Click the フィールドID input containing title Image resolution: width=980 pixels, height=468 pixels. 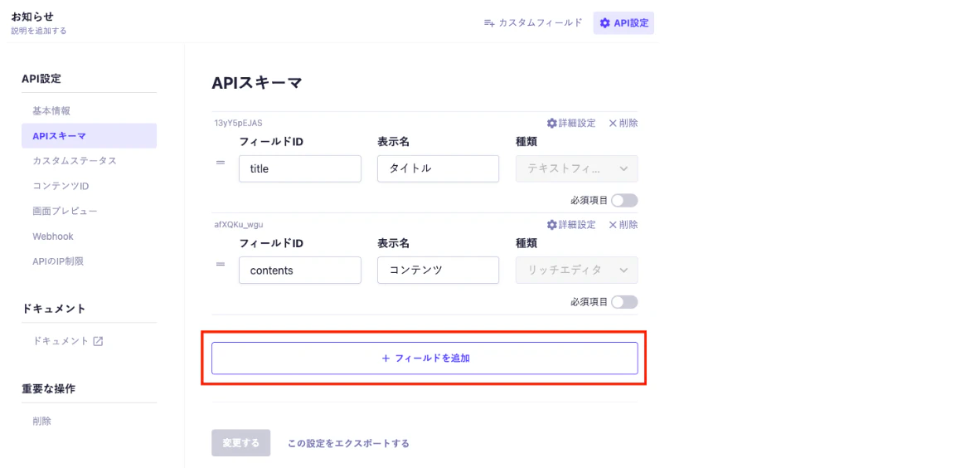299,168
